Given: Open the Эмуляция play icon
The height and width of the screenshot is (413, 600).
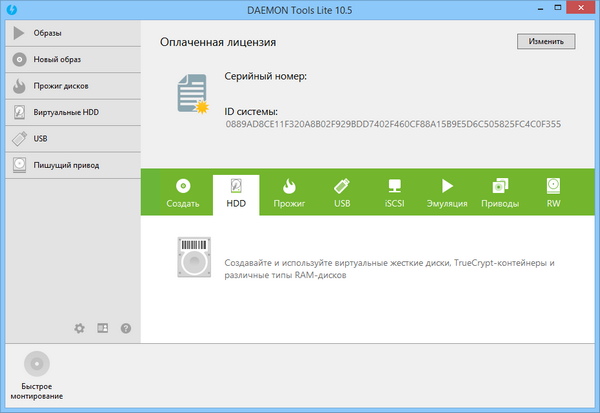Looking at the screenshot, I should coord(447,193).
